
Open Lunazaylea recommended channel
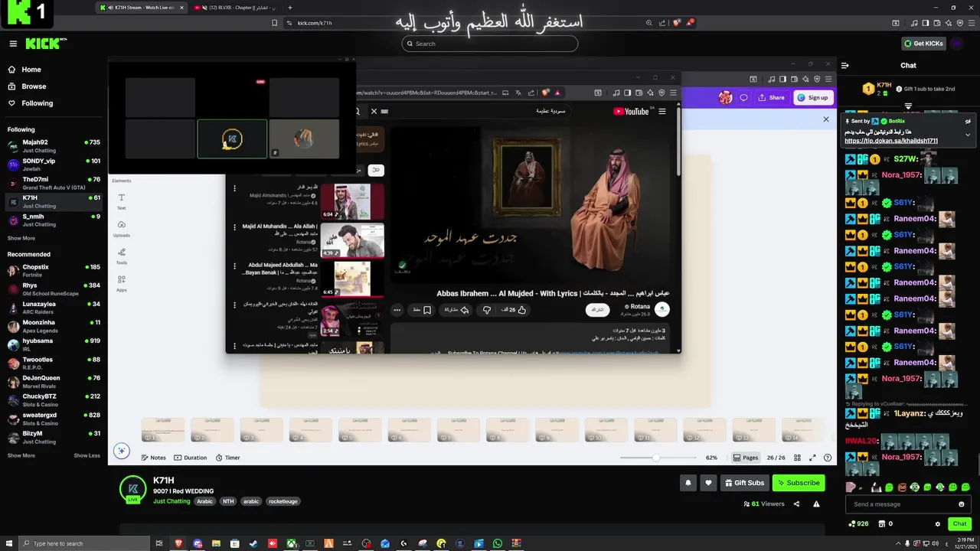[54, 307]
